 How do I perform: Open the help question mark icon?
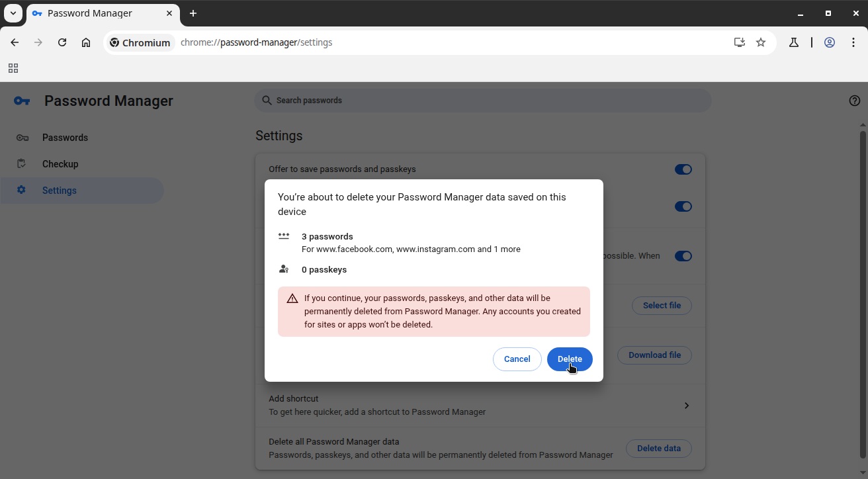854,101
